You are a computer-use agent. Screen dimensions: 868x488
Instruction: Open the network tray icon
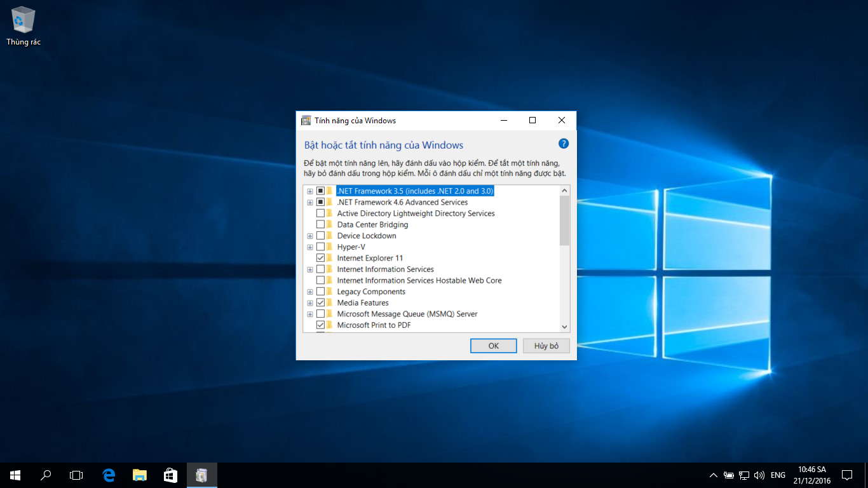coord(744,475)
